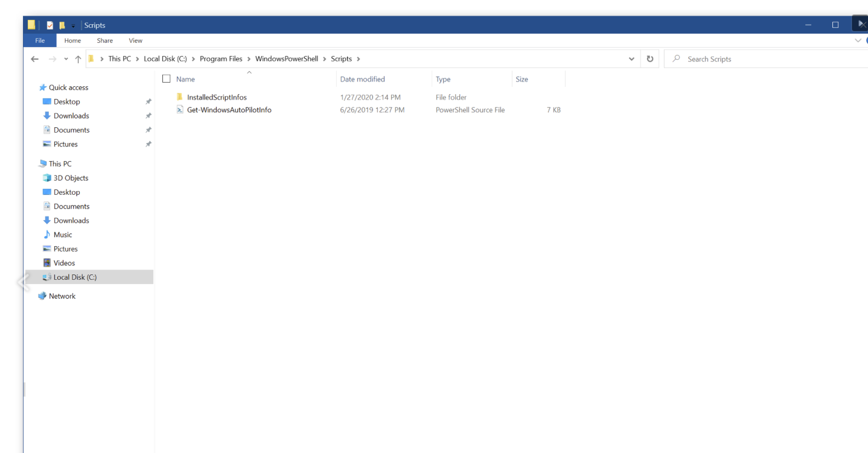Click the Up one level arrow
This screenshot has height=453, width=868.
[x=78, y=59]
